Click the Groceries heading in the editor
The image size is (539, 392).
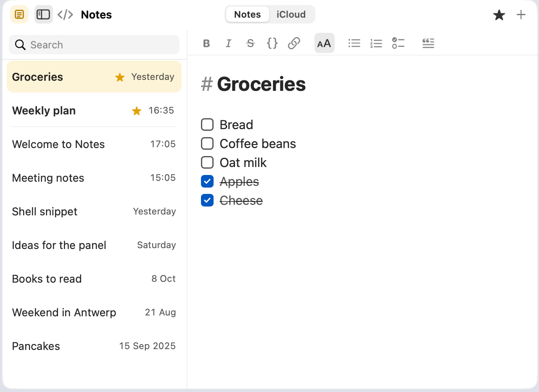click(261, 84)
